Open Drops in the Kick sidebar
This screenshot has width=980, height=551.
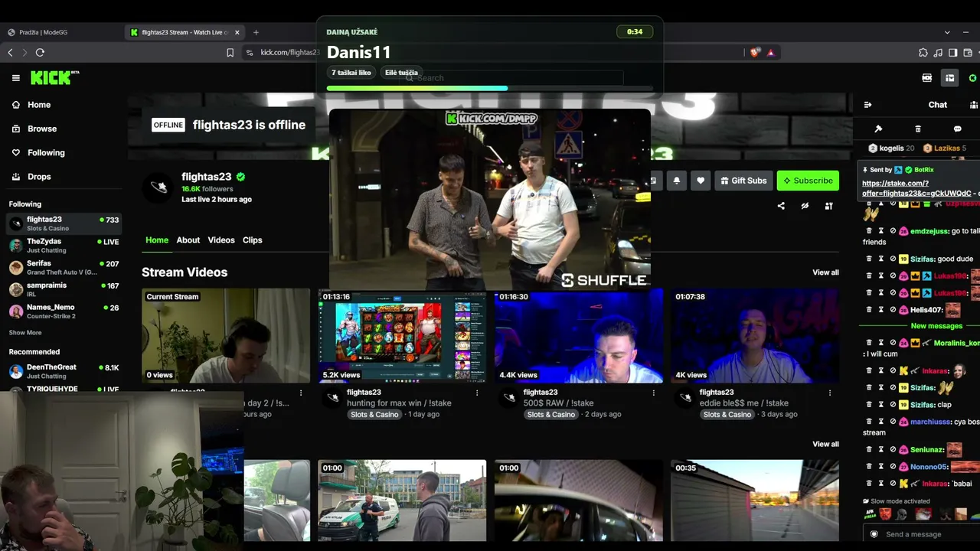(39, 177)
